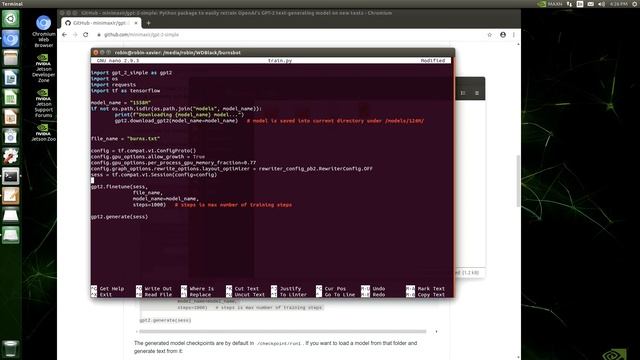
Task: Open the Ubuntu Dash search launcher
Action: [x=10, y=19]
